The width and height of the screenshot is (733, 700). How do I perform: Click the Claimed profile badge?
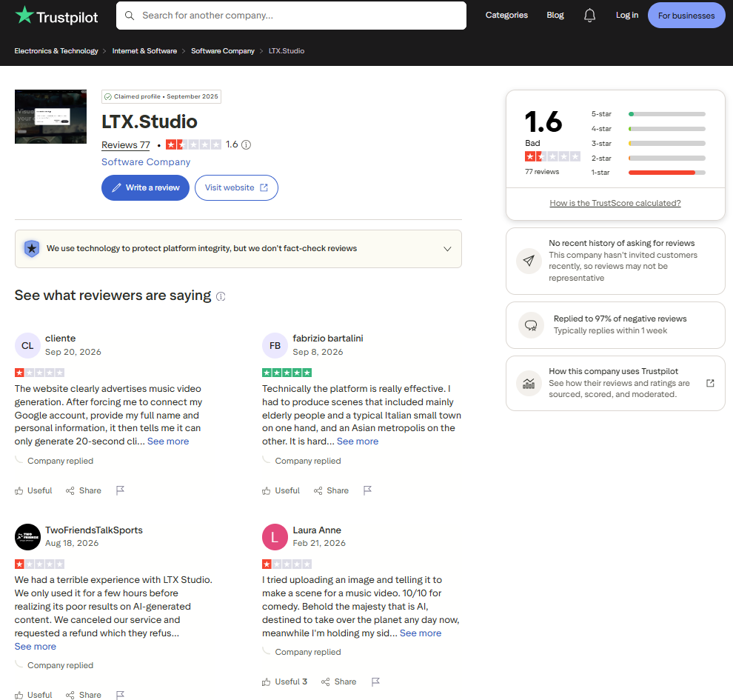pos(161,97)
